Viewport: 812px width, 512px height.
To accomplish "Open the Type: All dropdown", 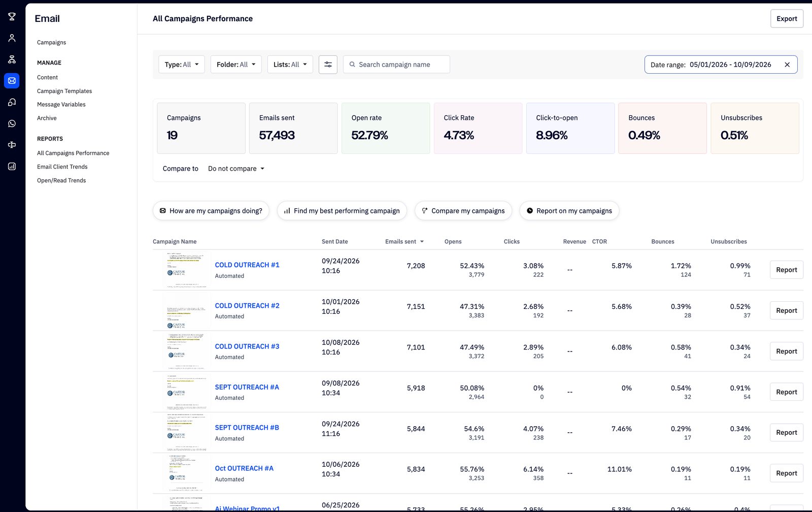I will pos(182,65).
